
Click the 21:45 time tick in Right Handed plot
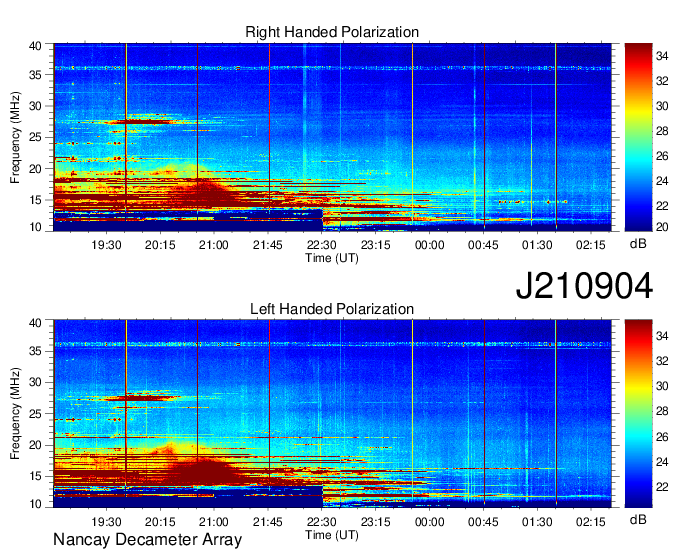268,245
